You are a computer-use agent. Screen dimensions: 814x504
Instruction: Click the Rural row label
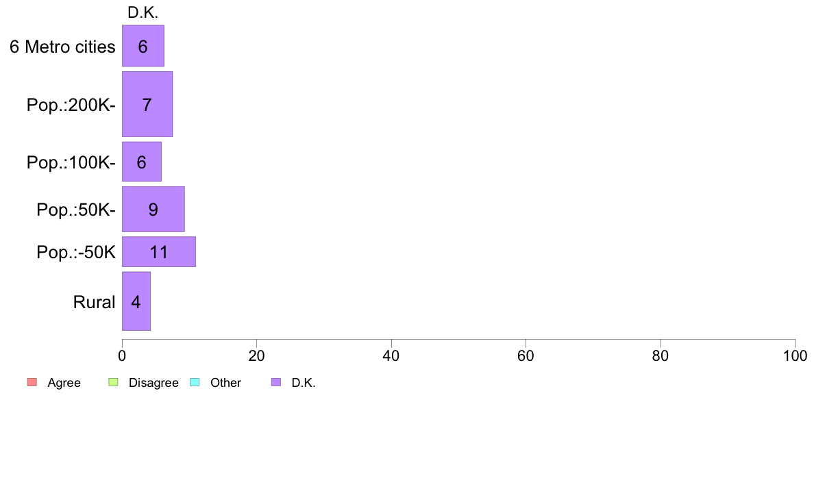coord(94,302)
